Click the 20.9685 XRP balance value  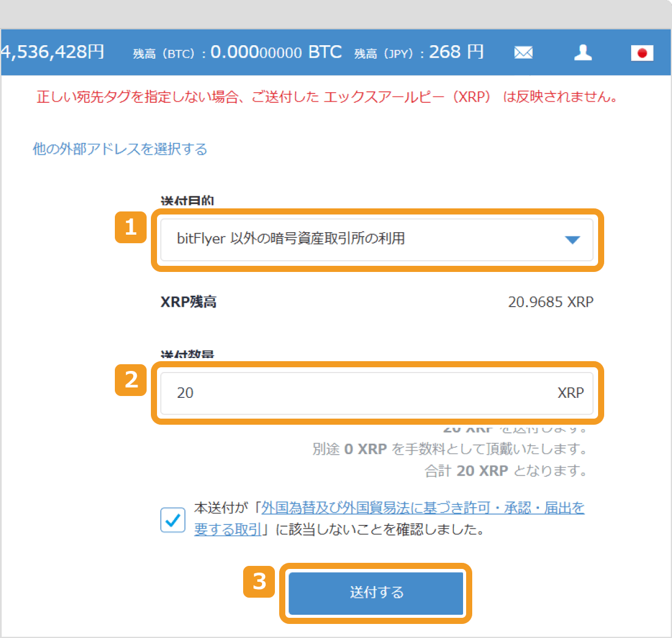[x=549, y=302]
